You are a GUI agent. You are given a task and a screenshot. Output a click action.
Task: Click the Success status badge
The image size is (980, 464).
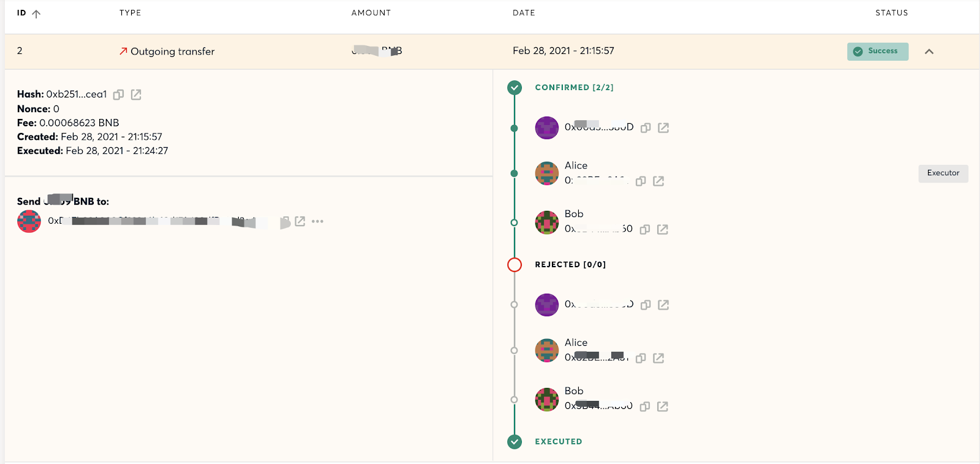point(878,51)
